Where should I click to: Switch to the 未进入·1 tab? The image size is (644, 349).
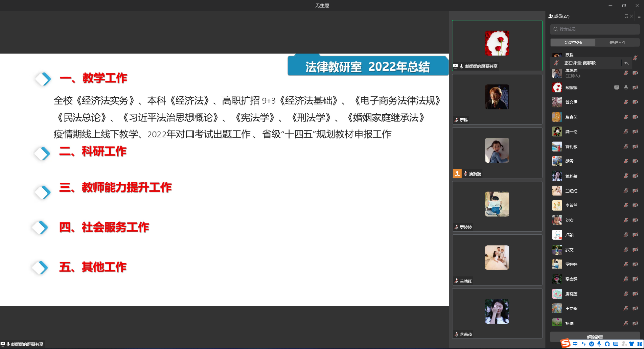tap(617, 42)
